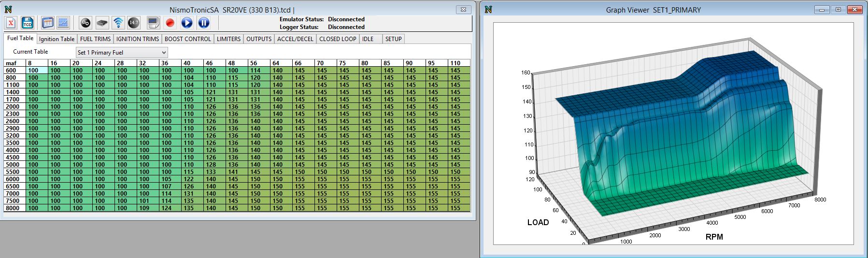Minimize the Graph Viewer window
868x258 pixels.
(x=822, y=10)
